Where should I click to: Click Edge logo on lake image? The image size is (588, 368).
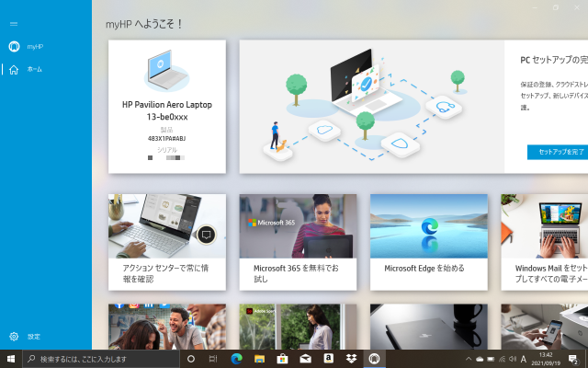click(x=429, y=227)
